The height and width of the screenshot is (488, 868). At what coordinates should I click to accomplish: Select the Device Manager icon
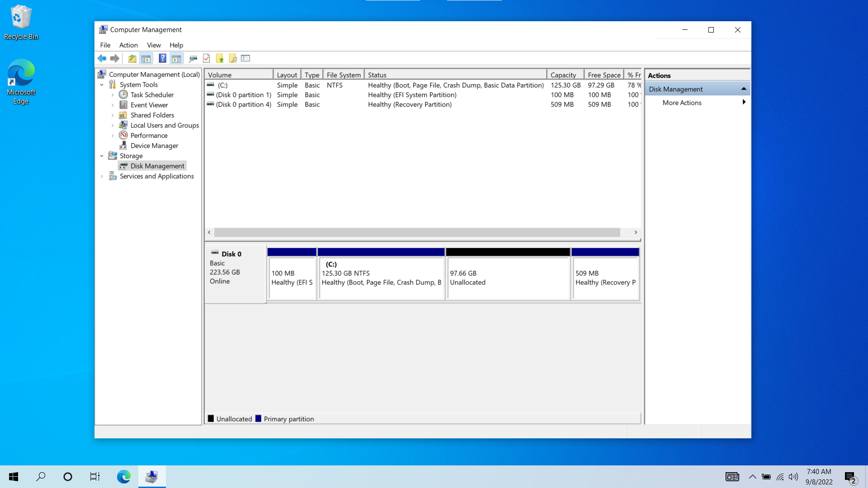click(123, 145)
